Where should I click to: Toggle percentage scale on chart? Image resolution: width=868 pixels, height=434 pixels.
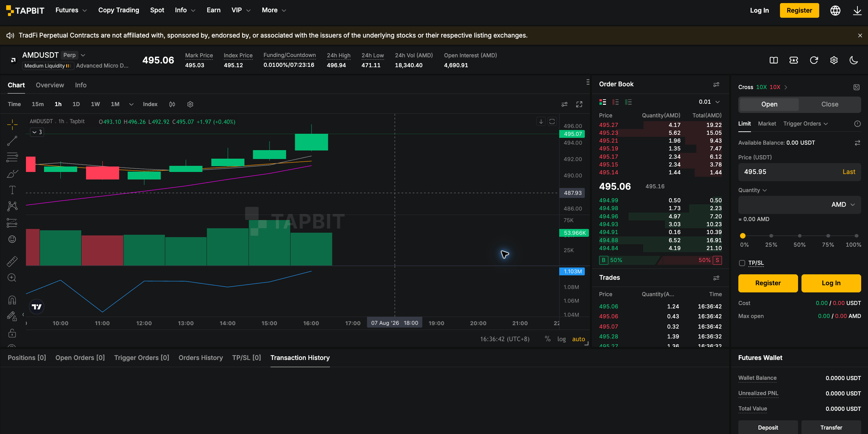548,339
